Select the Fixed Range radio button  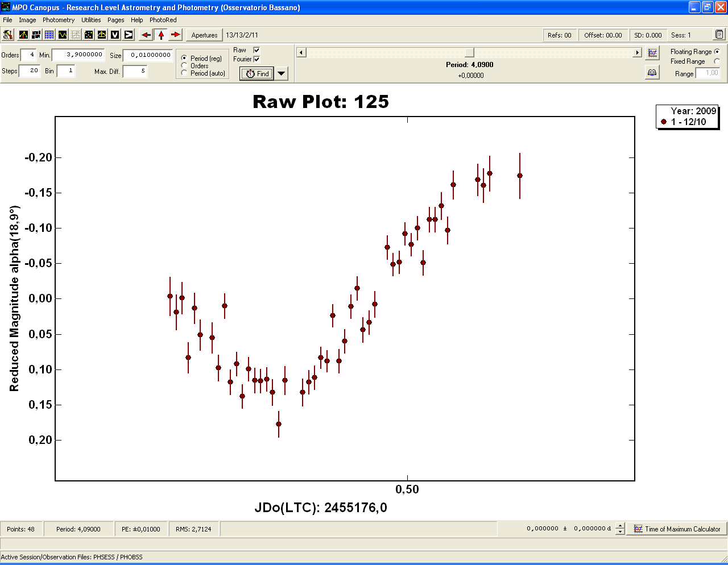[x=717, y=61]
